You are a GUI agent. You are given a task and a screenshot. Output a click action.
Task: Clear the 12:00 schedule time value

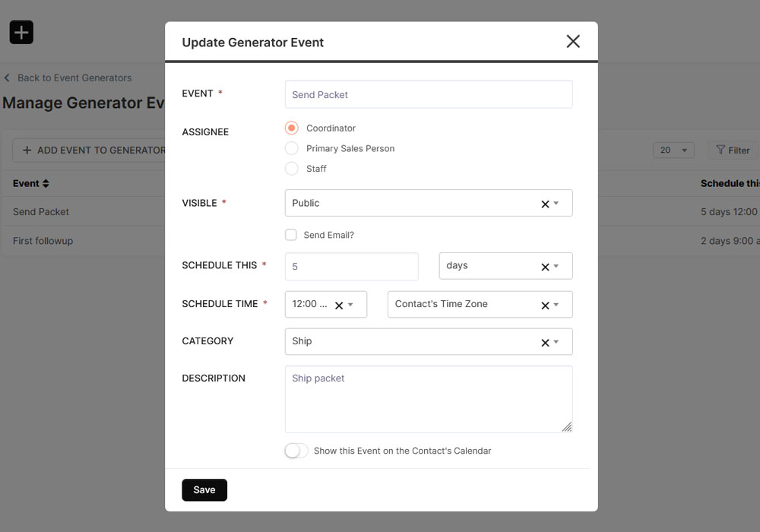coord(339,305)
